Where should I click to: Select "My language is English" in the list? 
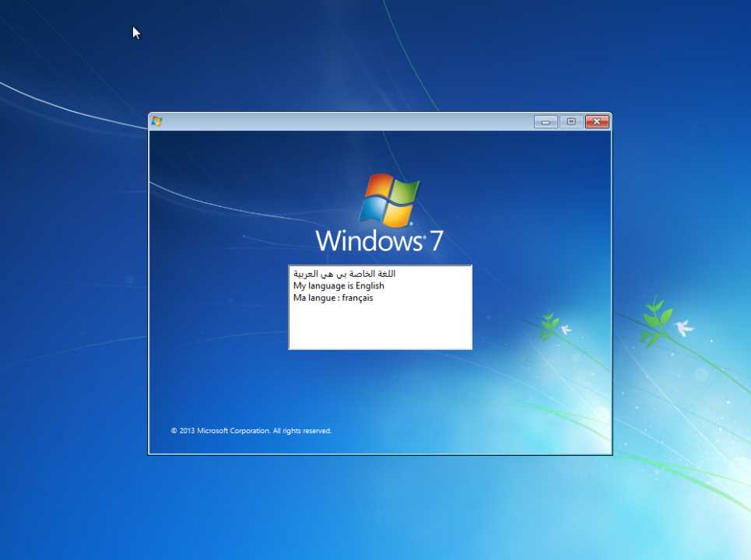pyautogui.click(x=339, y=285)
